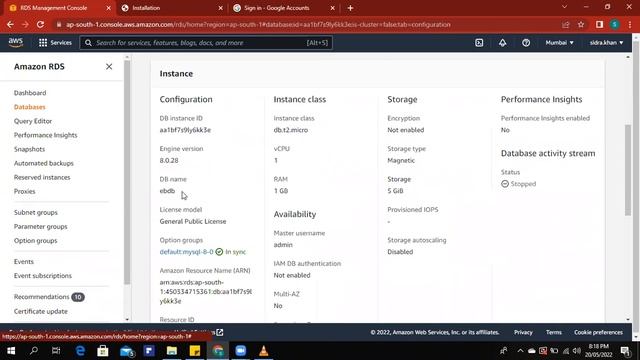Open volume control in system tray

(x=577, y=351)
